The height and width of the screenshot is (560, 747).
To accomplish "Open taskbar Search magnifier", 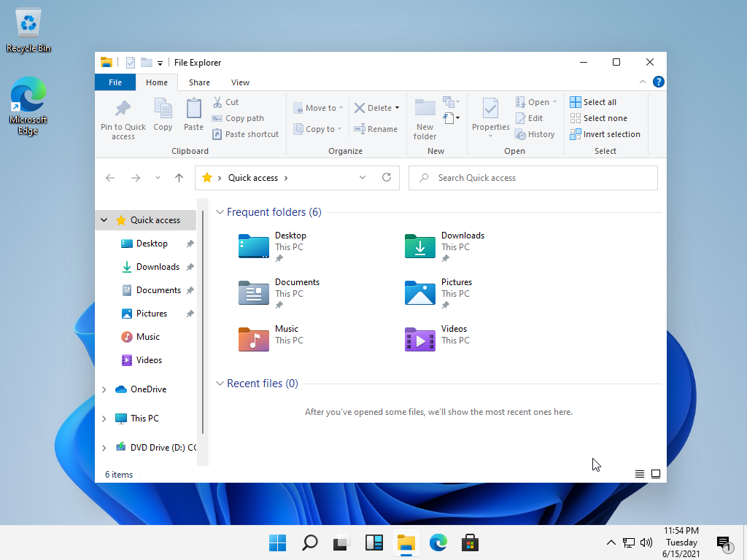I will [x=310, y=542].
